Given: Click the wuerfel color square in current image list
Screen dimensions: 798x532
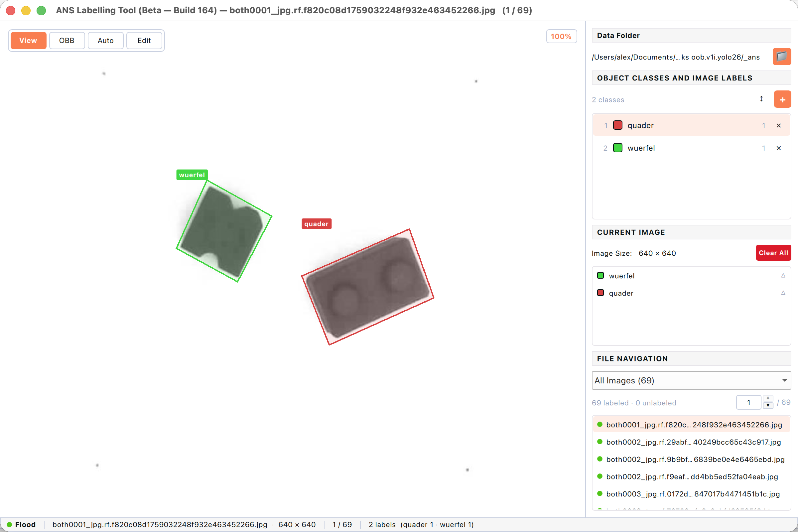Looking at the screenshot, I should coord(600,275).
